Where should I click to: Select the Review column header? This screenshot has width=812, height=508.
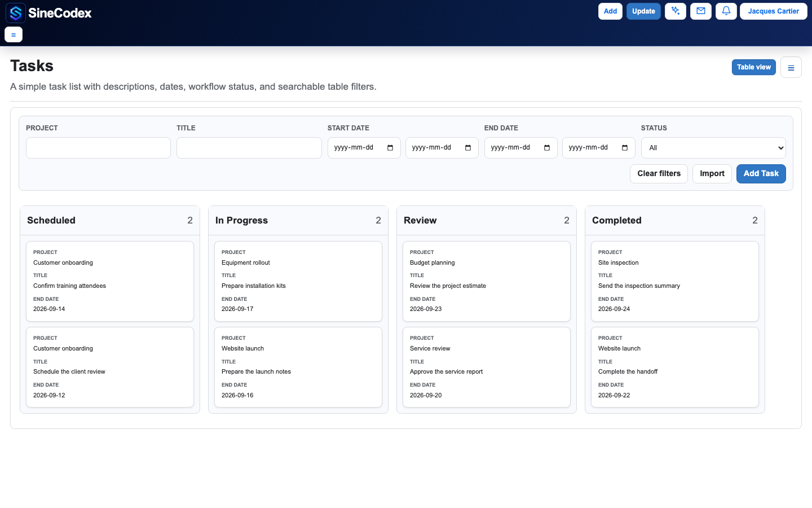tap(487, 221)
